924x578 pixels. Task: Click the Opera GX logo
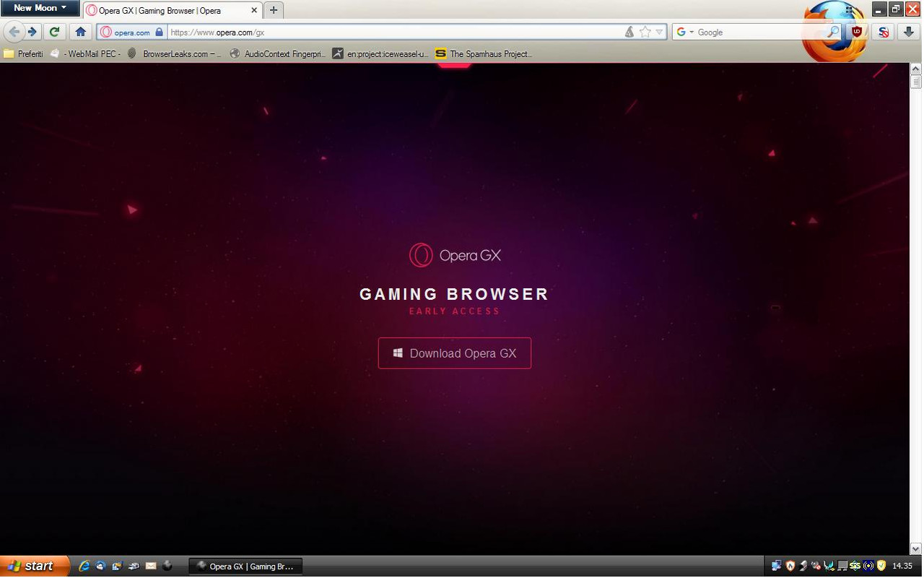click(x=455, y=255)
